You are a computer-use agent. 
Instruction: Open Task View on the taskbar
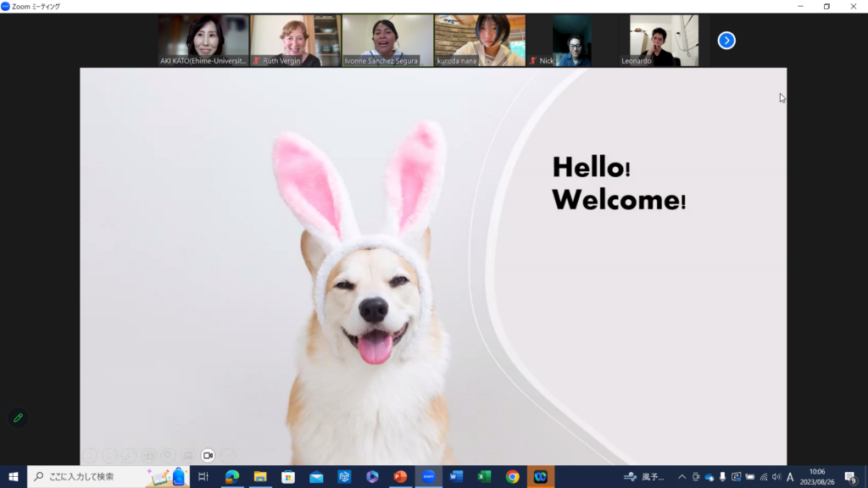[x=203, y=476]
